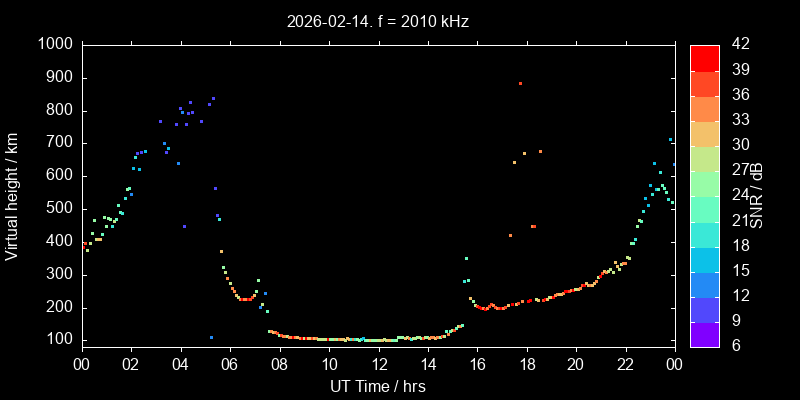Click the red 39–42 dB colorbar segment
This screenshot has height=400, width=800.
(x=704, y=57)
